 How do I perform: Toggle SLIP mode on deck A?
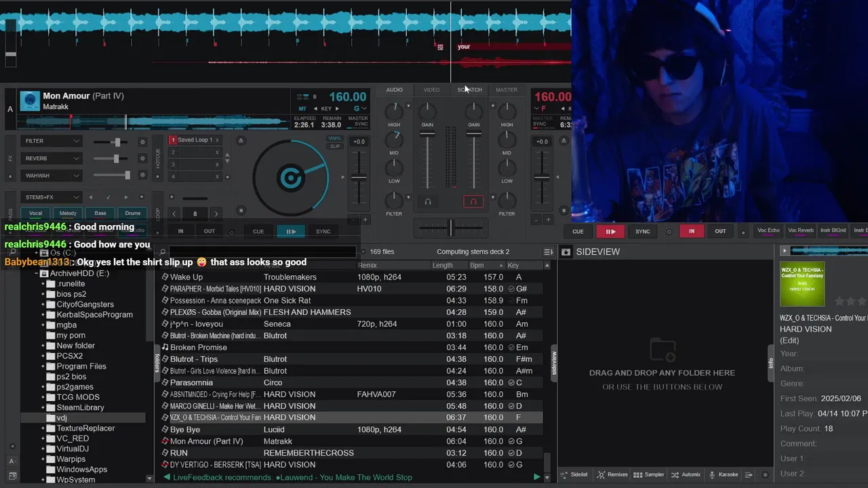(335, 146)
